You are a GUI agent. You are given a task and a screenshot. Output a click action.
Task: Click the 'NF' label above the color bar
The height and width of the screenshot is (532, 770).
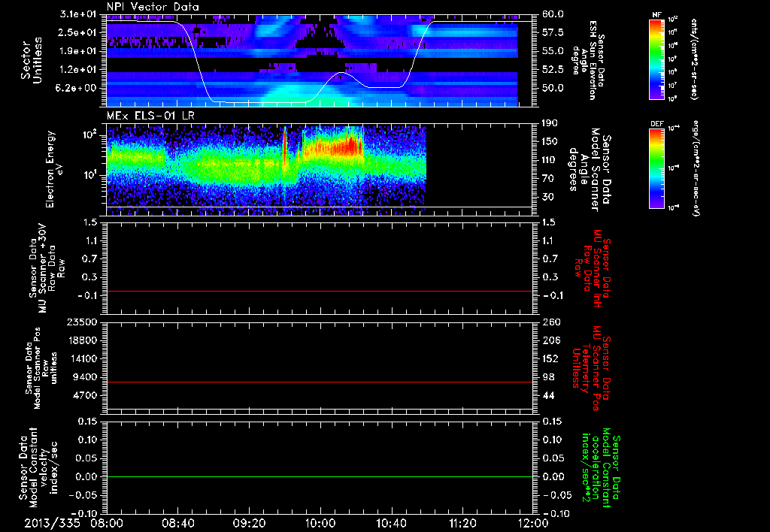(656, 15)
